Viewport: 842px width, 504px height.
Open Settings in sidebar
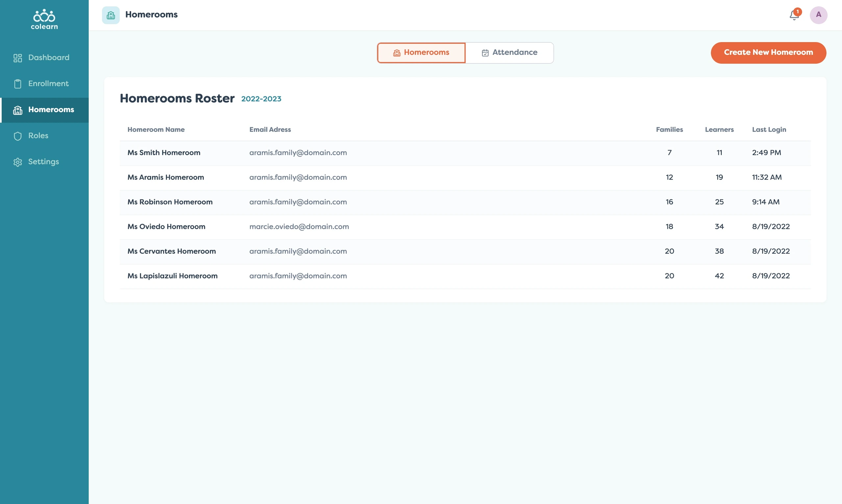coord(44,162)
